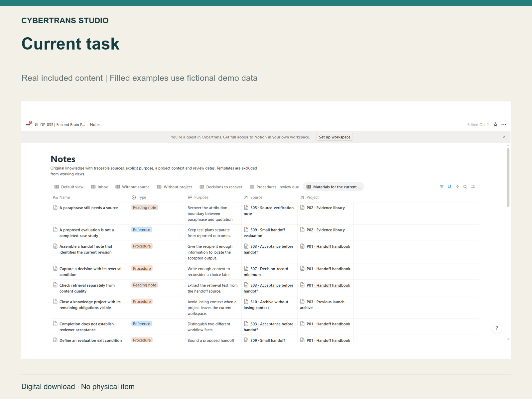The image size is (532, 399).
Task: Click the Type column header
Action: [x=139, y=198]
